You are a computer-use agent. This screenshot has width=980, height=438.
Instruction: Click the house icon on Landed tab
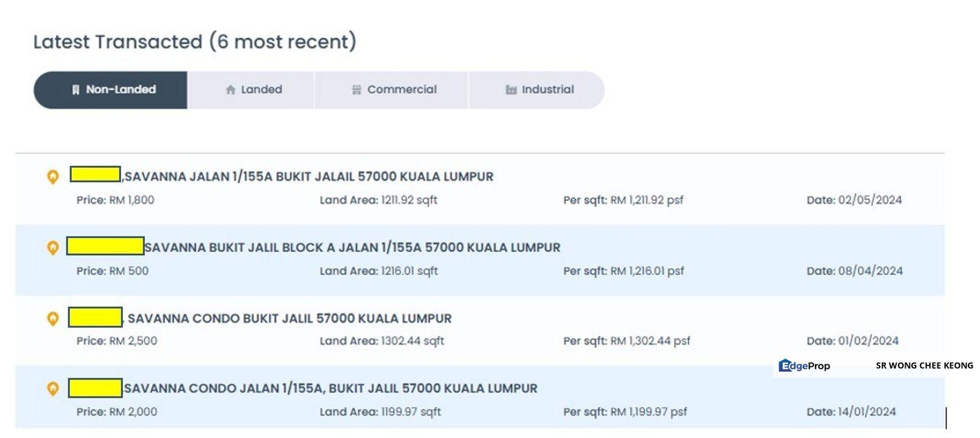[230, 89]
